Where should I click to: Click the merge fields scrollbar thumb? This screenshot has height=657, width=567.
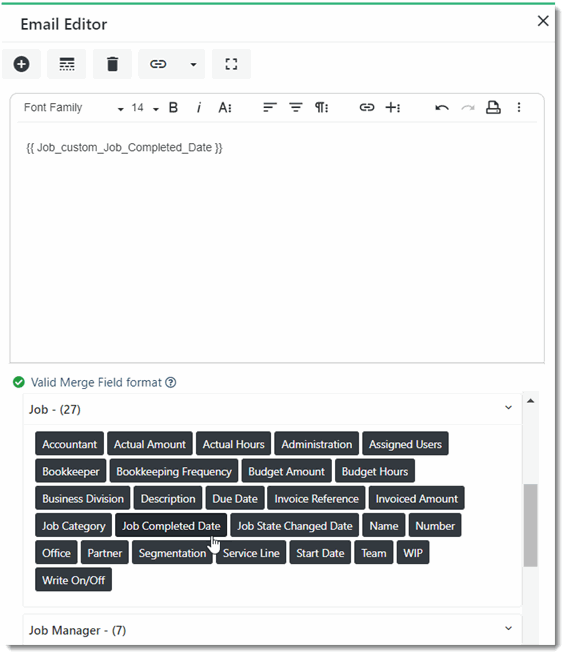pos(531,525)
